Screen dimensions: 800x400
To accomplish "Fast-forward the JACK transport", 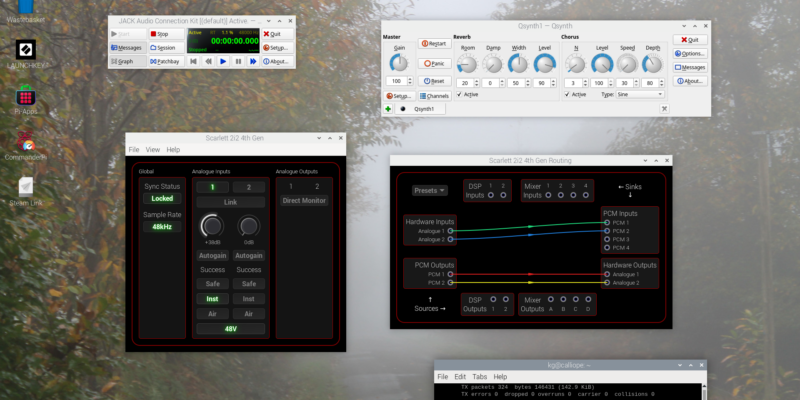I will [253, 61].
